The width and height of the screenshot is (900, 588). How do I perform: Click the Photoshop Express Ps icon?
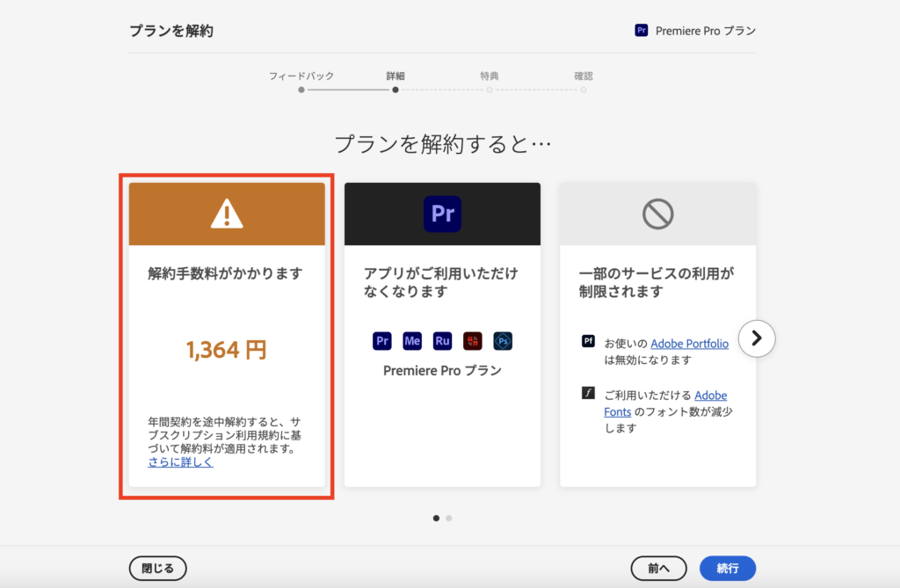click(503, 341)
